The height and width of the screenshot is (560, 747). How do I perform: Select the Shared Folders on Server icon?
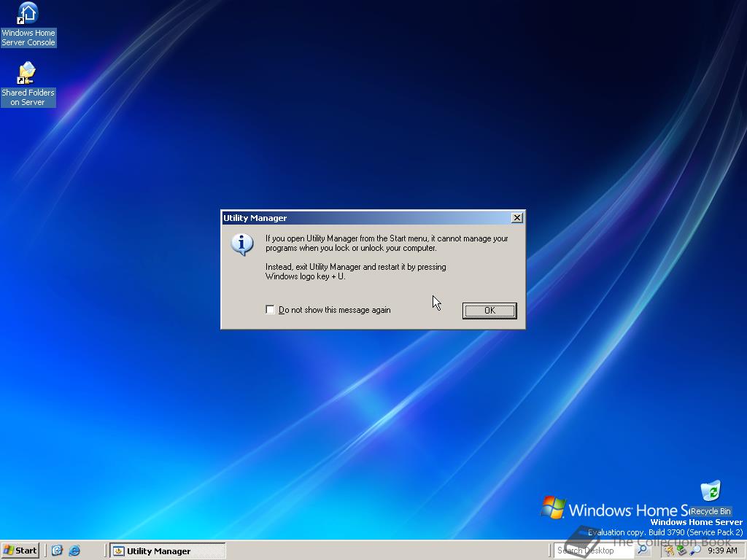click(x=28, y=84)
